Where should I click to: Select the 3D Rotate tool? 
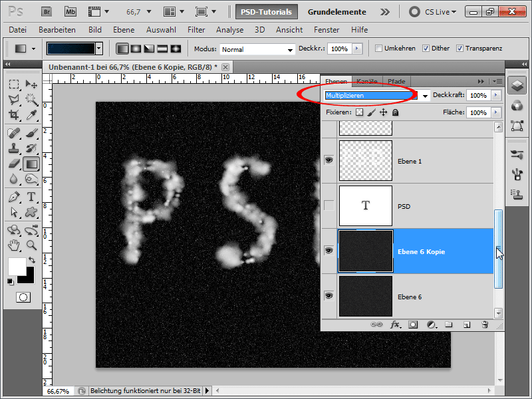[x=14, y=230]
